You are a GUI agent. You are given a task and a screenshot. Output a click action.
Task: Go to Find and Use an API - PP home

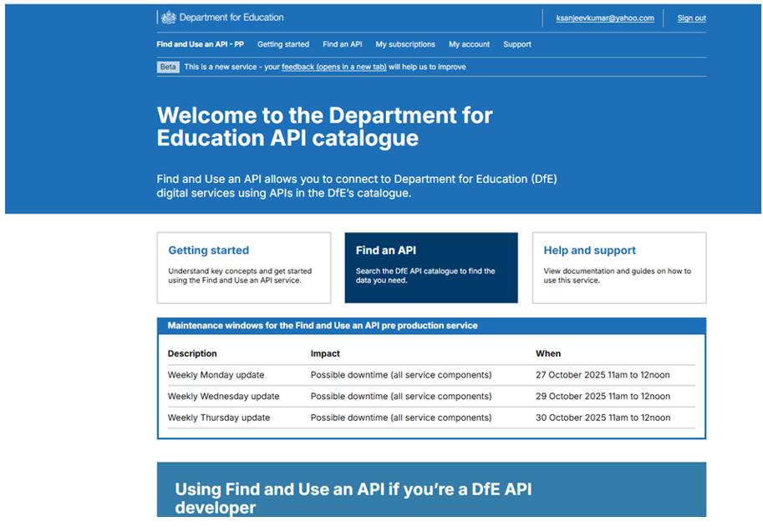tap(200, 44)
